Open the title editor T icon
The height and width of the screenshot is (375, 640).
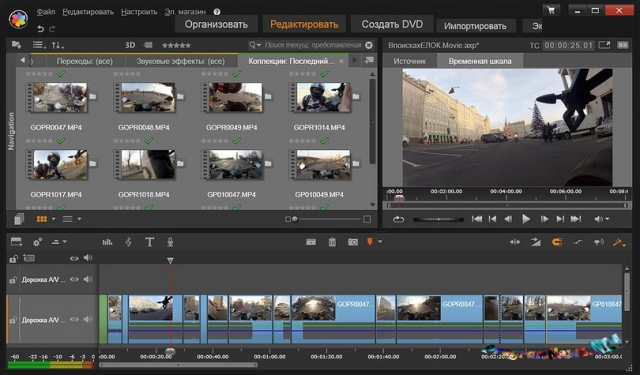[149, 242]
